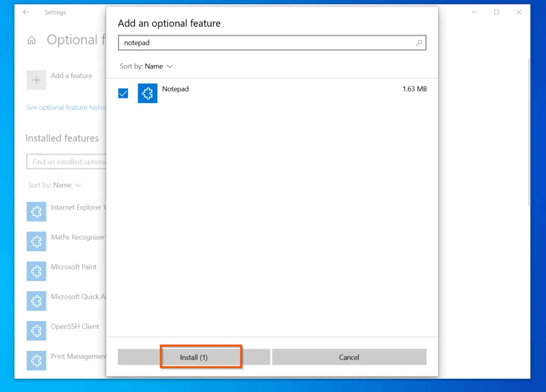Click the Maths Recogniser feature icon

click(37, 242)
